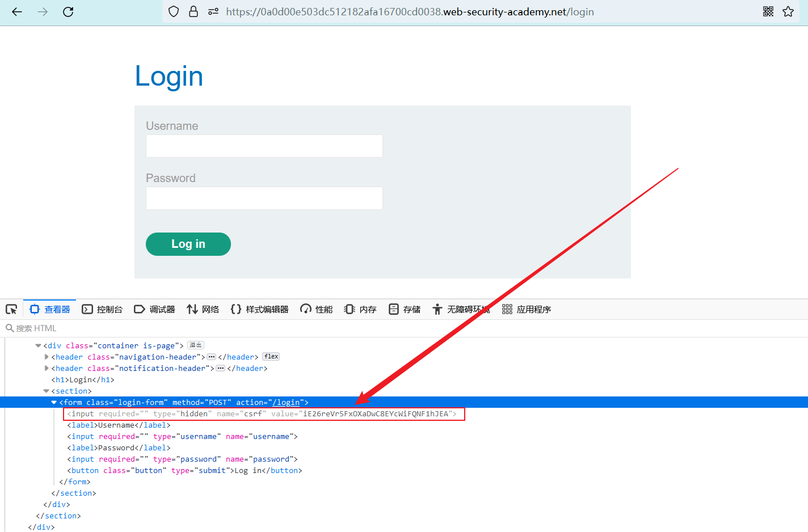This screenshot has width=808, height=532.
Task: Click the tracking protection shield icon
Action: click(x=174, y=11)
